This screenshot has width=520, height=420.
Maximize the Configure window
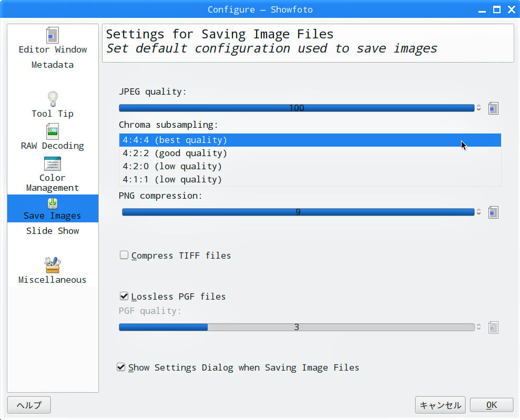[x=497, y=9]
